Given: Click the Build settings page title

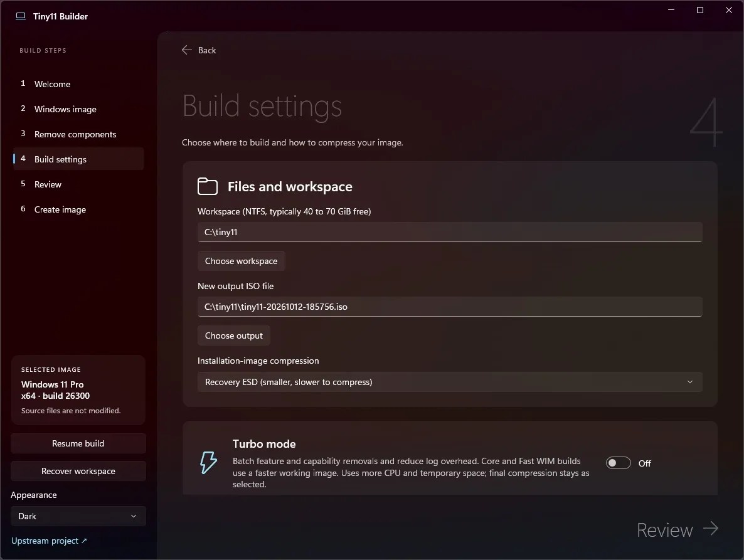Looking at the screenshot, I should [x=262, y=106].
